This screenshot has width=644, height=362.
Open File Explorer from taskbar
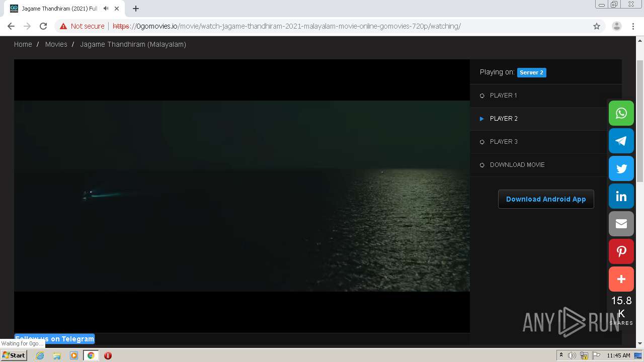coord(57,355)
